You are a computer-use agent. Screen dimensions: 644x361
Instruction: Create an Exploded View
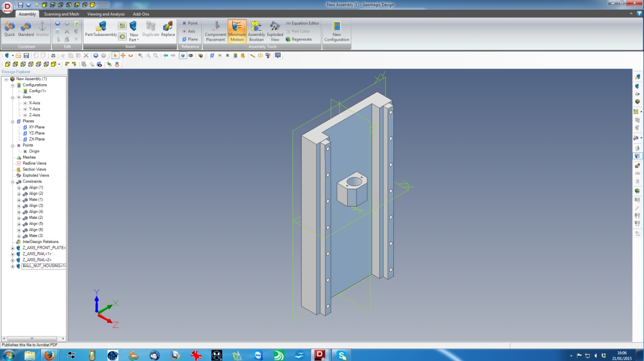275,31
